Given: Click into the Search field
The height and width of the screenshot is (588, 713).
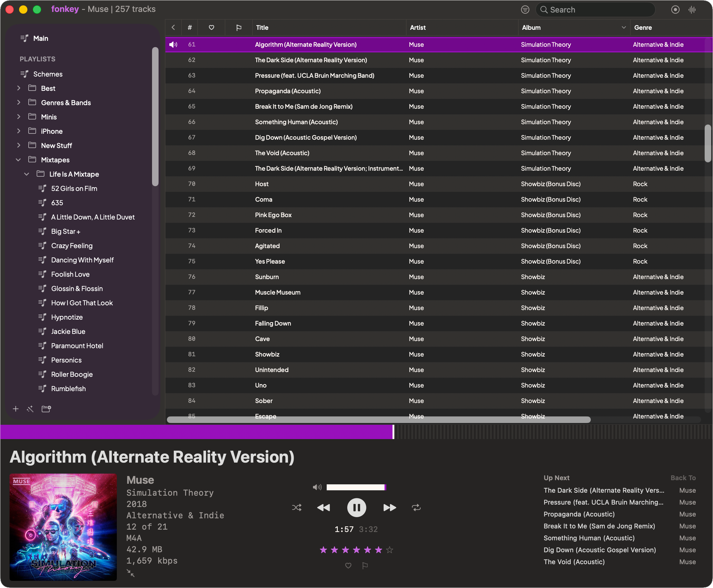Looking at the screenshot, I should click(x=596, y=10).
